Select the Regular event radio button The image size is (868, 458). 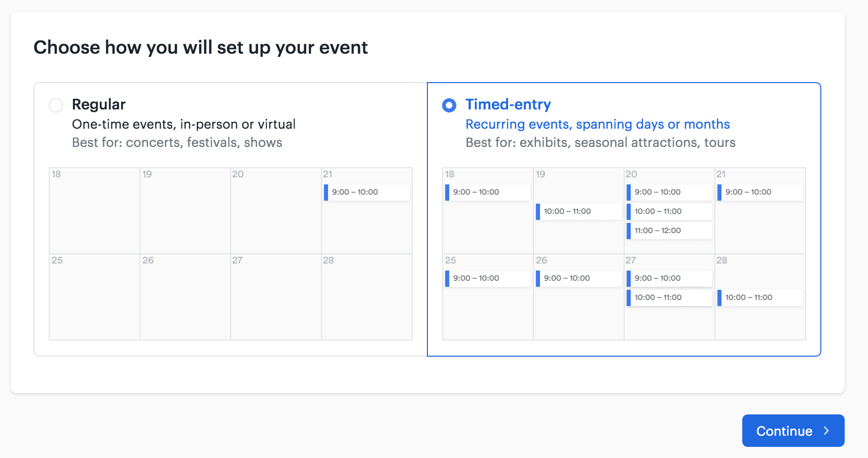(x=56, y=105)
